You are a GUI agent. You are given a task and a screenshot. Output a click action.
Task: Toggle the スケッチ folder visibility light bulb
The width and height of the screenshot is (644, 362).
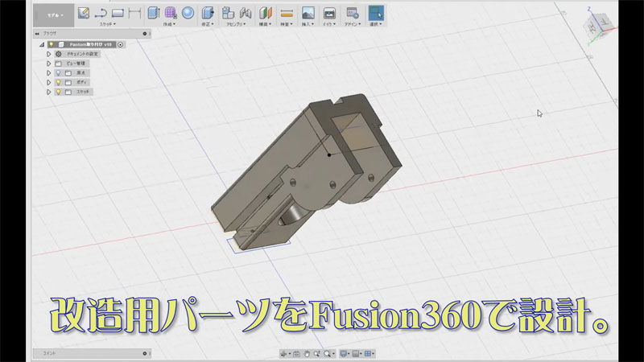pyautogui.click(x=58, y=92)
